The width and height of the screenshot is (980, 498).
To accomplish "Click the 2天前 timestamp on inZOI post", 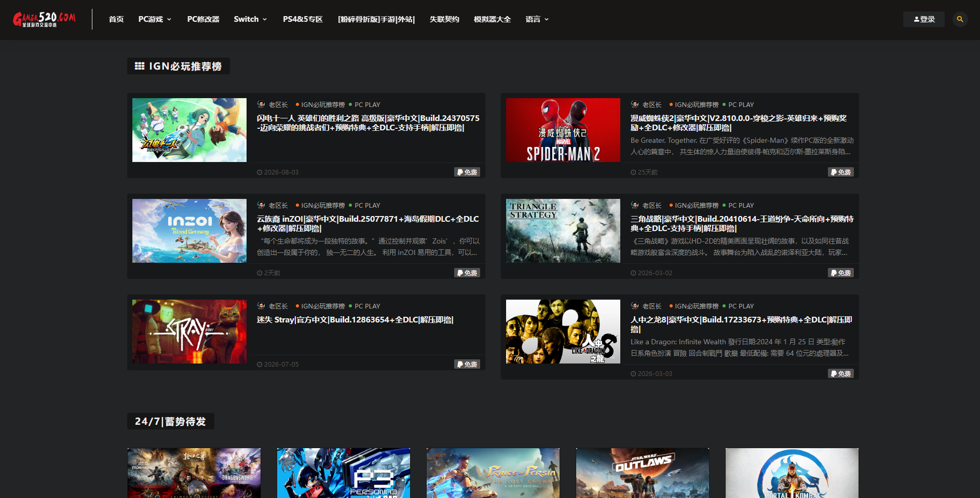I will (x=269, y=273).
